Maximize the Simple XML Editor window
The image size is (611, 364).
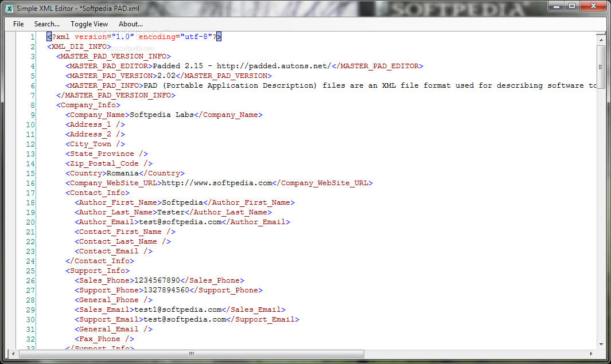click(x=572, y=6)
